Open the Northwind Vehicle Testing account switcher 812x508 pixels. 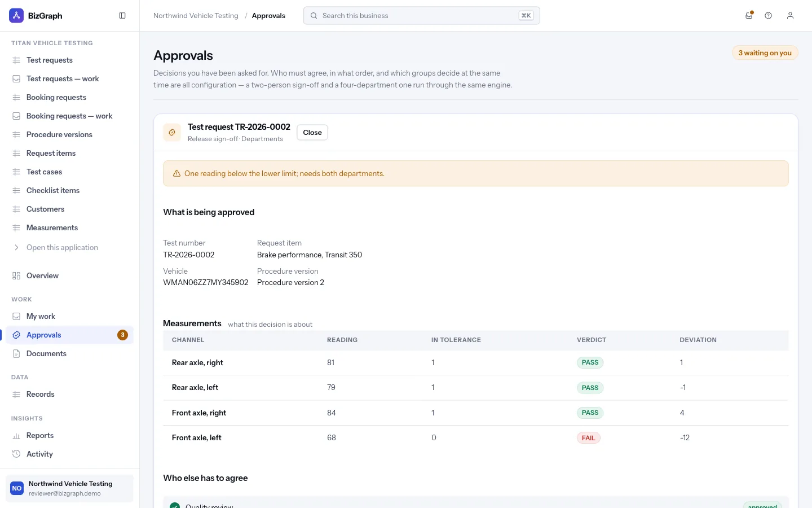(x=69, y=488)
